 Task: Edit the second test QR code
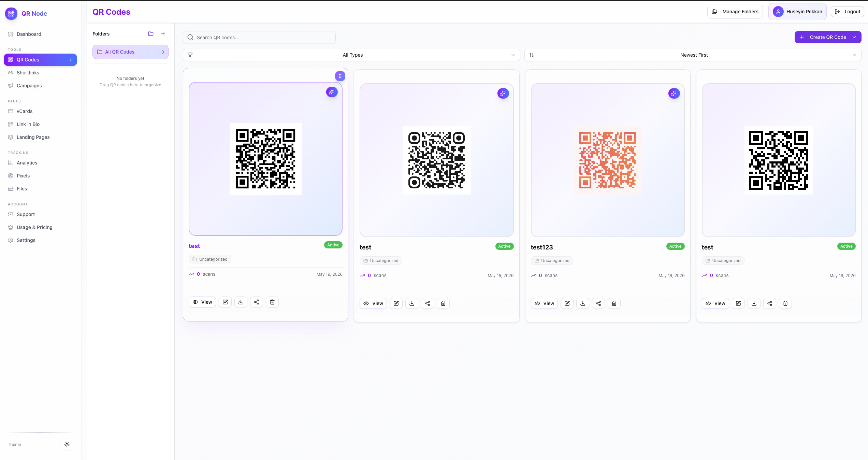(x=396, y=303)
